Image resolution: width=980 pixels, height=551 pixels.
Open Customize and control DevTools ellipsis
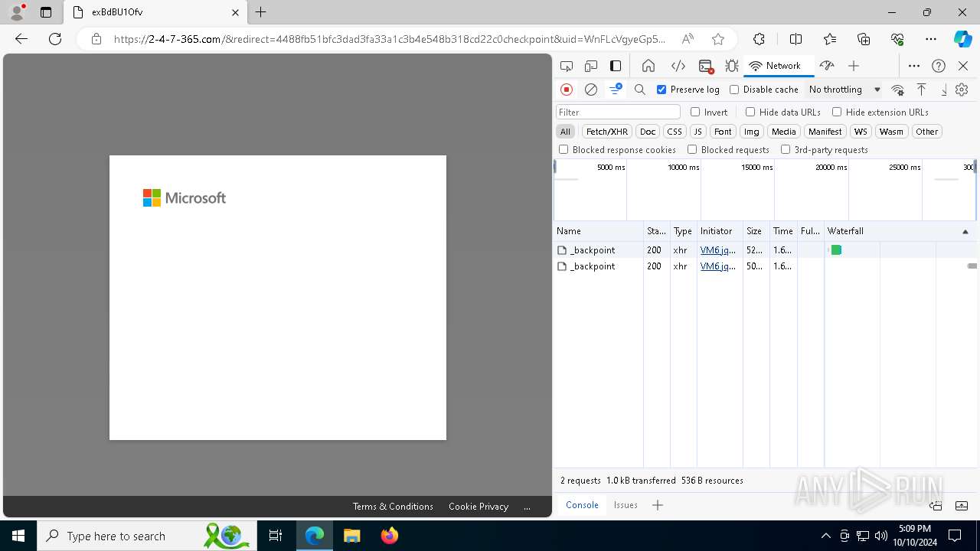coord(914,66)
